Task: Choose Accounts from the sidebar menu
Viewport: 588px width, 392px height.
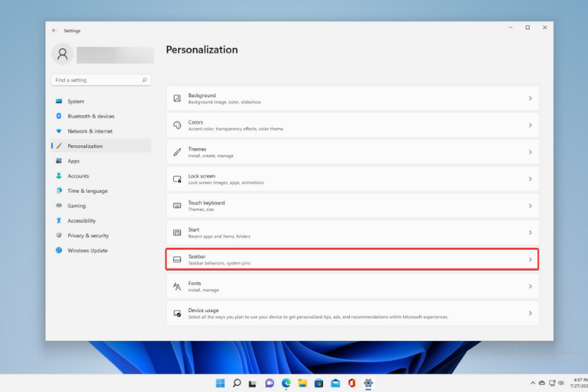Action: pos(78,176)
